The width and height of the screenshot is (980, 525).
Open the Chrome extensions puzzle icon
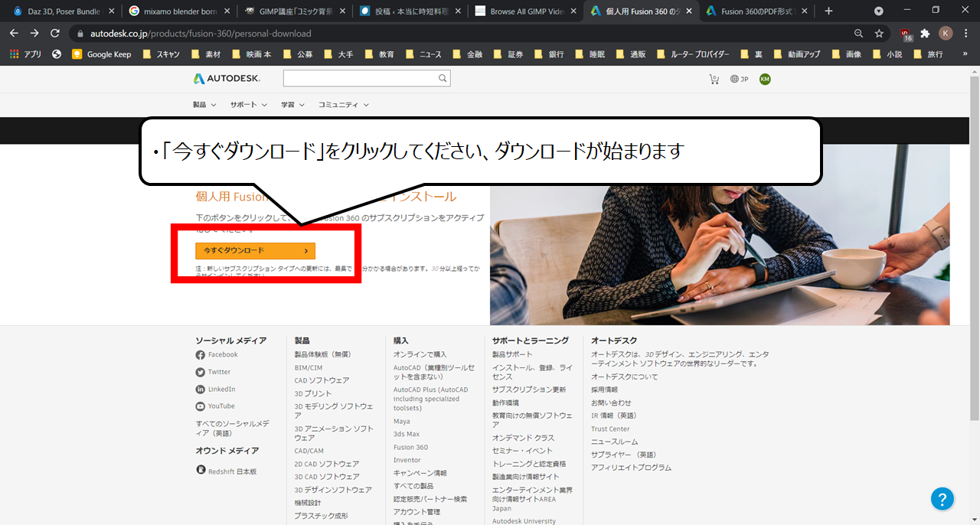(x=925, y=34)
